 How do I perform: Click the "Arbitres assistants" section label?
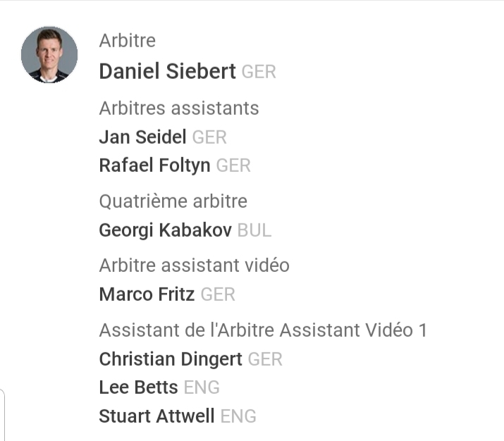tap(179, 108)
